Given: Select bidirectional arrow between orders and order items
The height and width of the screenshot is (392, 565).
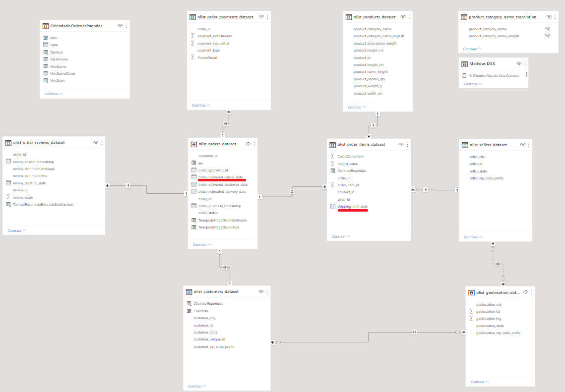Looking at the screenshot, I should pos(292,191).
